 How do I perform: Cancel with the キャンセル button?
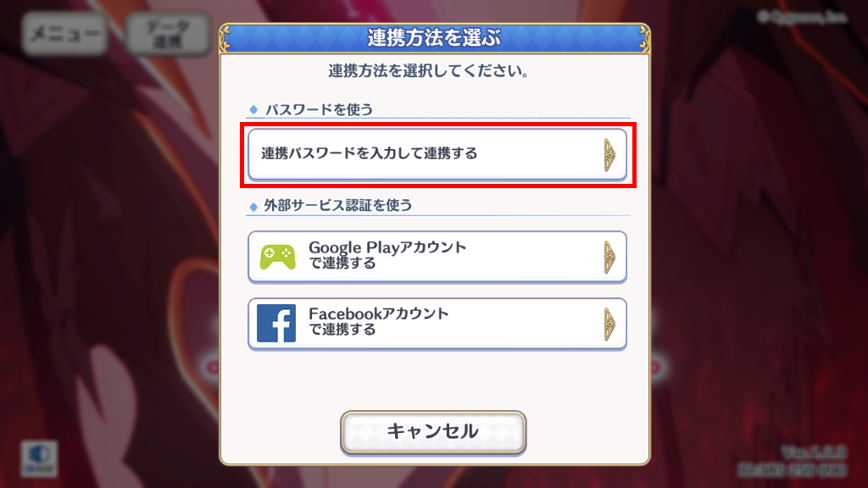pyautogui.click(x=433, y=432)
